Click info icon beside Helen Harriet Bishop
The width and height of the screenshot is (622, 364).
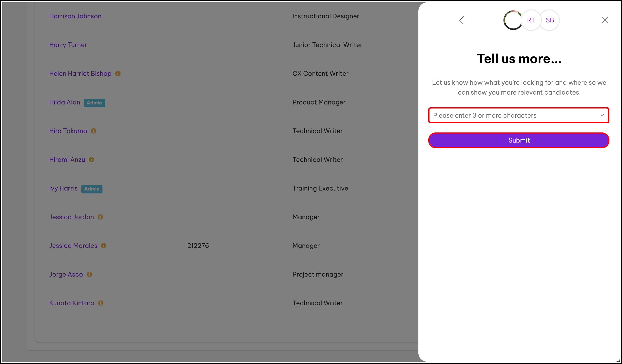(x=118, y=74)
